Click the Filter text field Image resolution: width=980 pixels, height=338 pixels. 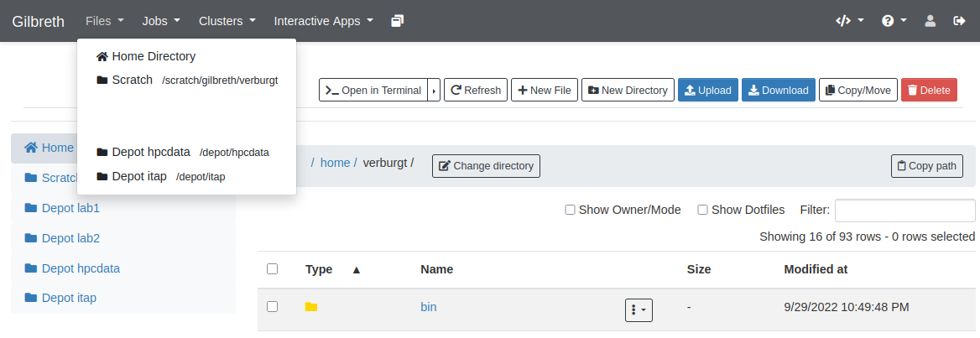tap(904, 211)
